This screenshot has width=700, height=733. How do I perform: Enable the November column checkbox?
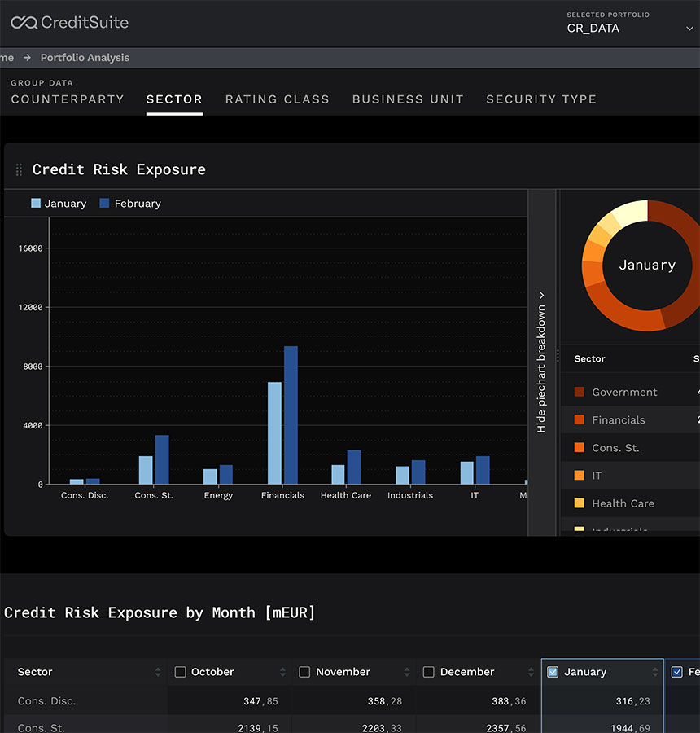click(304, 672)
